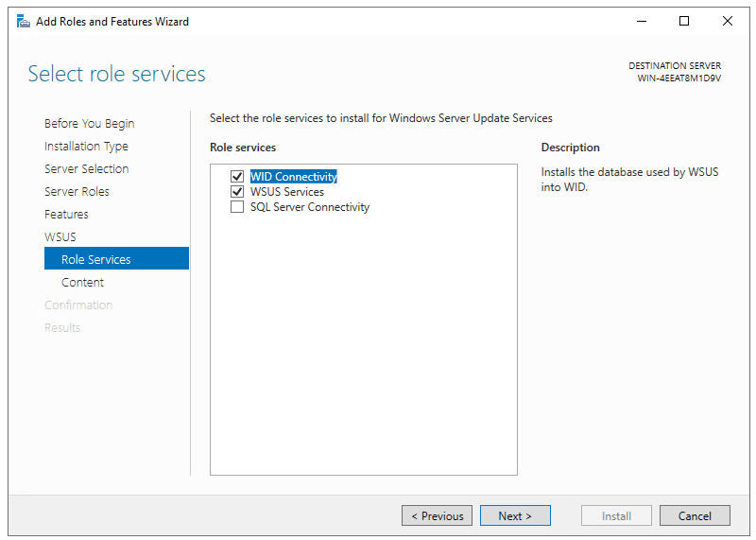Open the Installation Type step
This screenshot has height=540, width=756.
click(x=86, y=147)
